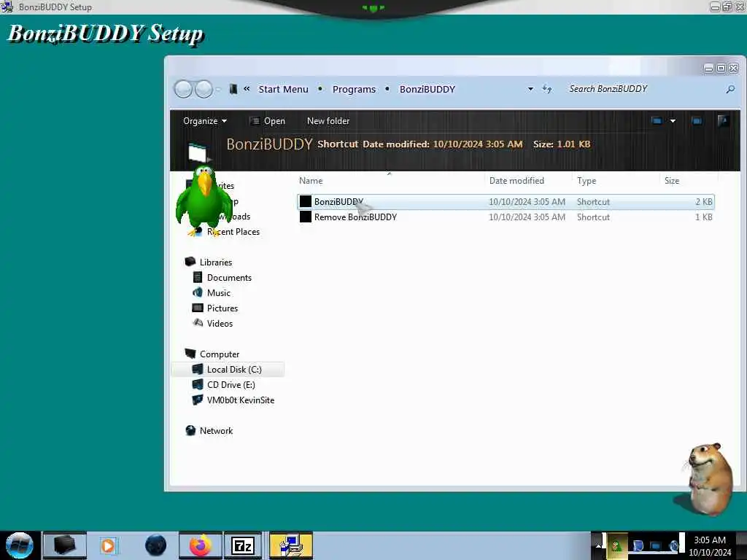747x560 pixels.
Task: Click the green tray icon
Action: click(616, 545)
